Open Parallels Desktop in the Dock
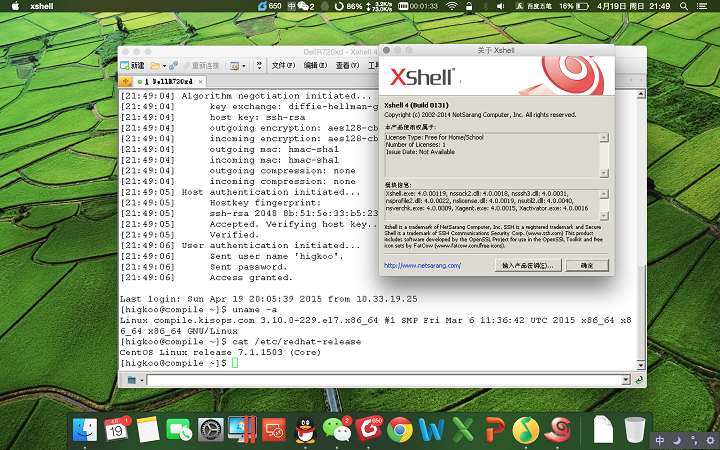The width and height of the screenshot is (720, 450). [242, 430]
